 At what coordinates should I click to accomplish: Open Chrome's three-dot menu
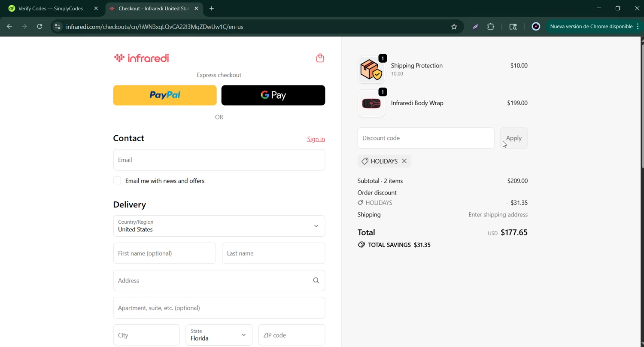(x=638, y=27)
